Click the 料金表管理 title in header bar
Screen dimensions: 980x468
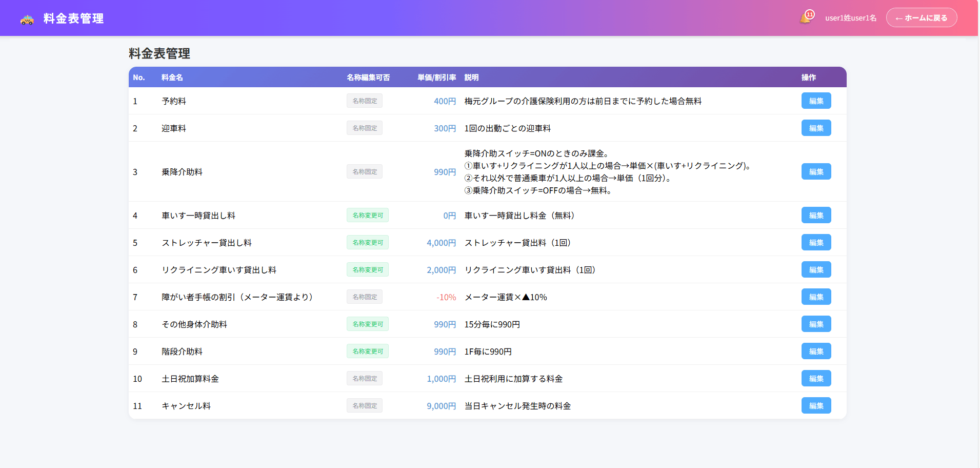coord(74,18)
